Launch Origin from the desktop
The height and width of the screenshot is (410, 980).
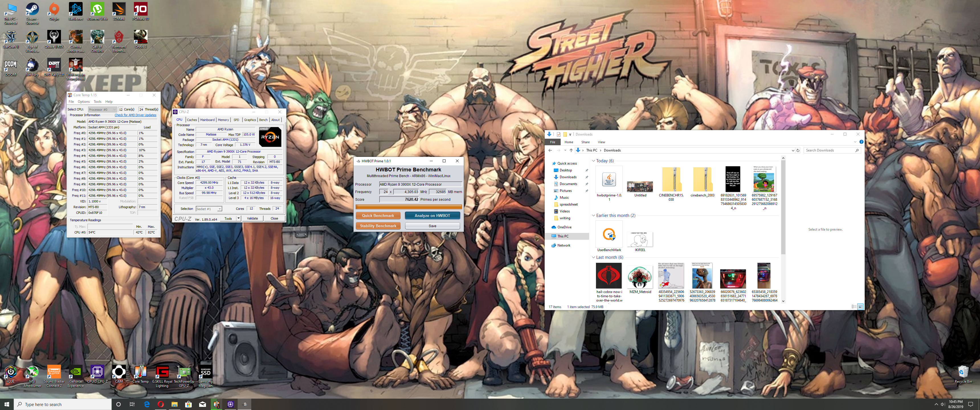pyautogui.click(x=54, y=12)
